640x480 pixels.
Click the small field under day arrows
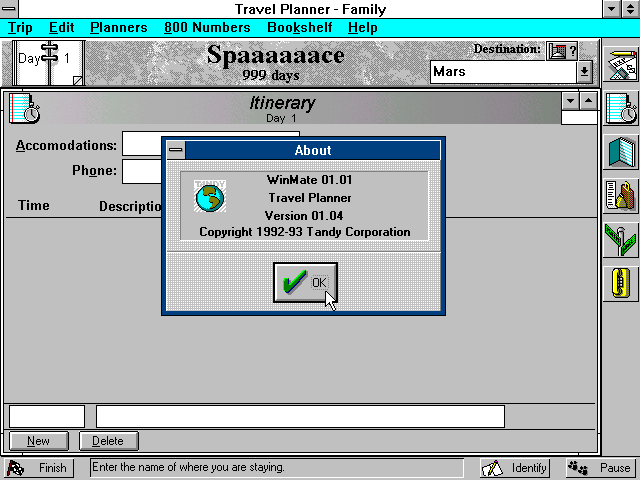pyautogui.click(x=579, y=118)
